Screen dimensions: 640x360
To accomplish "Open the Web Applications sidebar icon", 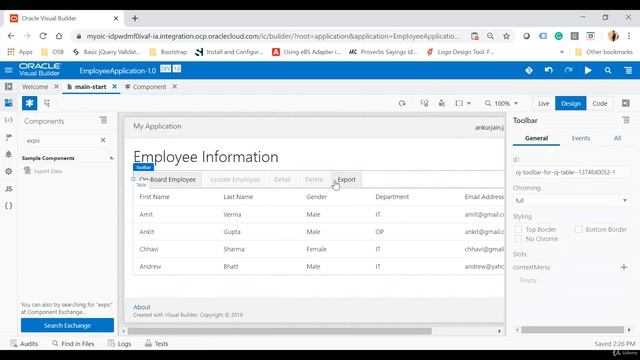I will (x=9, y=103).
